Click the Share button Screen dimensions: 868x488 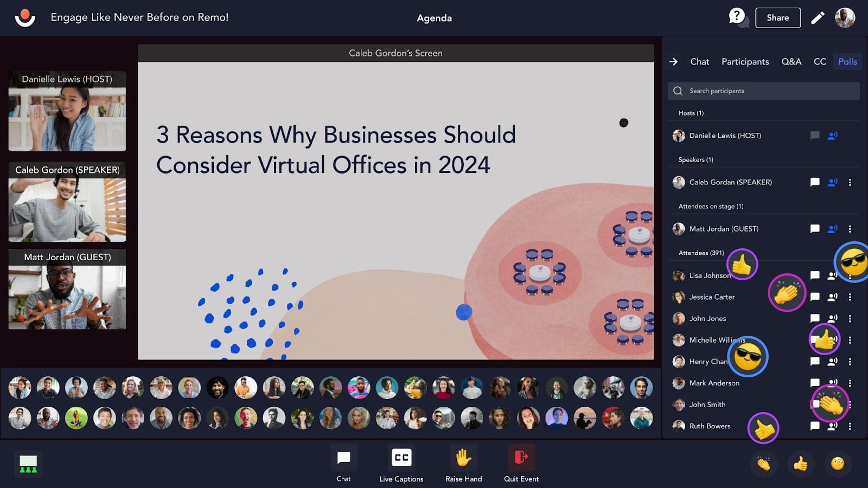[x=777, y=18]
